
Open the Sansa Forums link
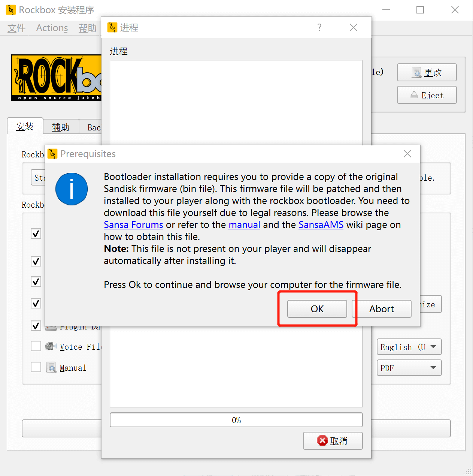[x=133, y=225]
